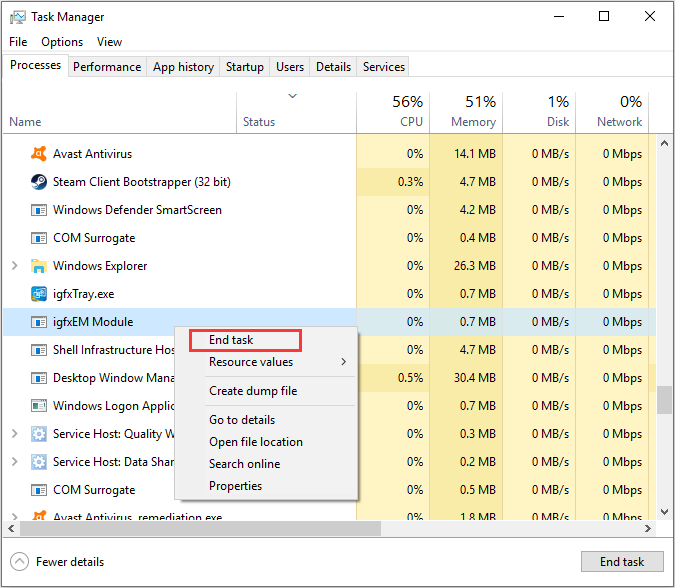Choose Create dump file in context menu
675x588 pixels.
point(266,391)
